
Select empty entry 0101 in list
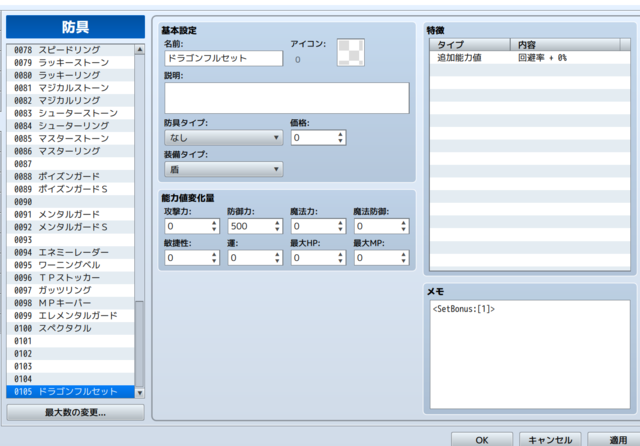point(70,341)
